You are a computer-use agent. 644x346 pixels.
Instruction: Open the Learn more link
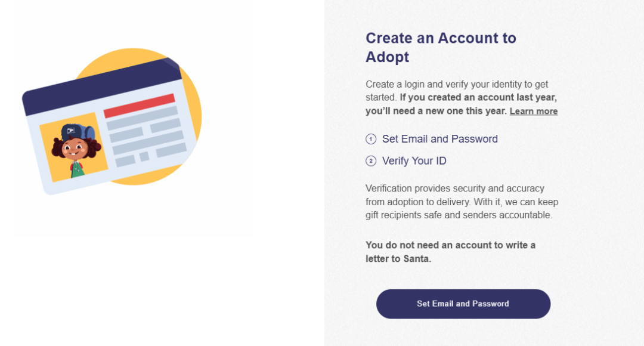click(533, 112)
